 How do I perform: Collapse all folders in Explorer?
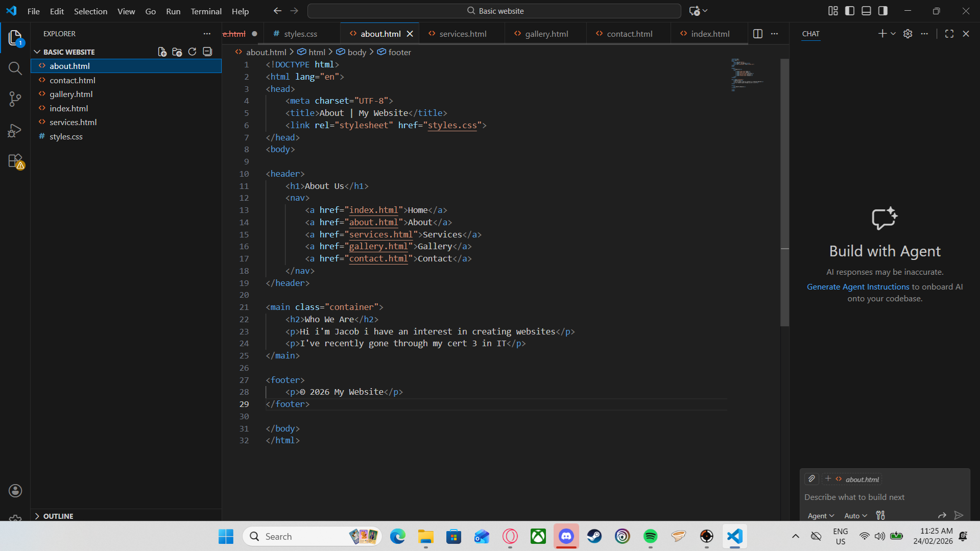click(207, 52)
